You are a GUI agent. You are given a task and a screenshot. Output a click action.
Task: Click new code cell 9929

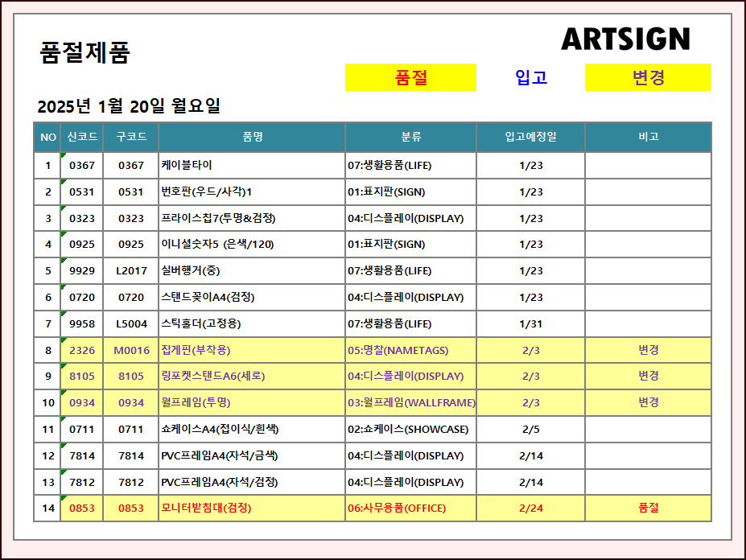82,271
